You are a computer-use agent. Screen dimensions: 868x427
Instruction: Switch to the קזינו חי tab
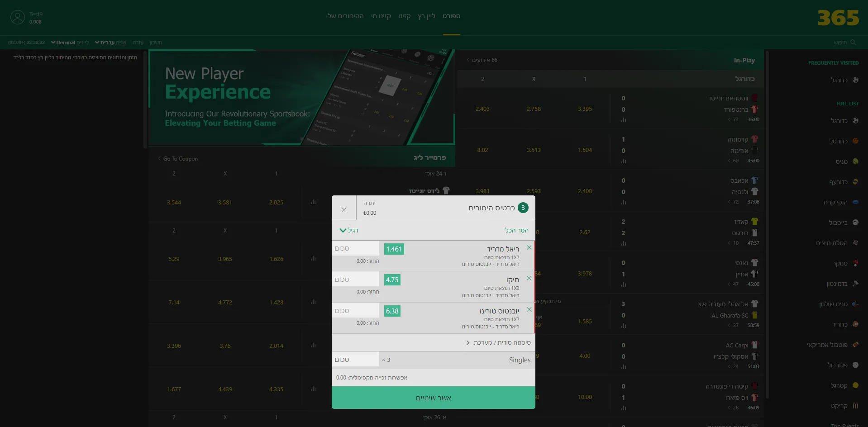[x=382, y=16]
